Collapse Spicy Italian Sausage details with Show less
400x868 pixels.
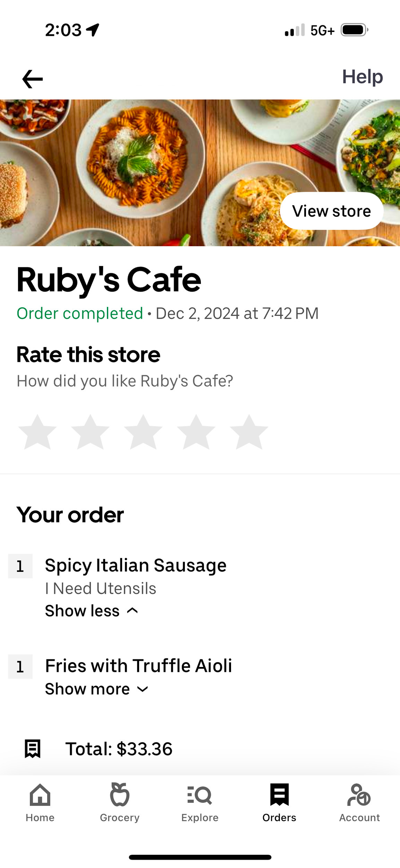point(91,611)
